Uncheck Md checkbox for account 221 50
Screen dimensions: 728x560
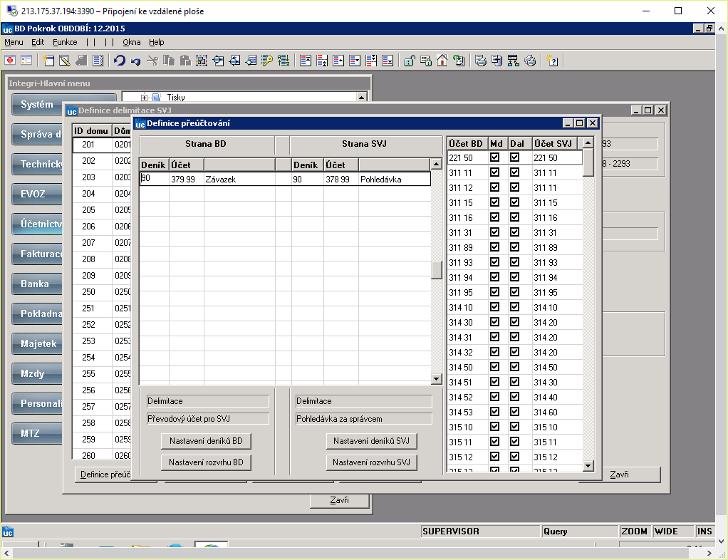(495, 157)
